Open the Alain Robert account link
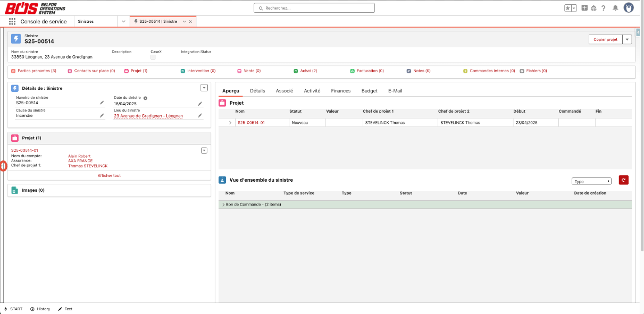Screen dimensions: 644x314 click(x=79, y=156)
